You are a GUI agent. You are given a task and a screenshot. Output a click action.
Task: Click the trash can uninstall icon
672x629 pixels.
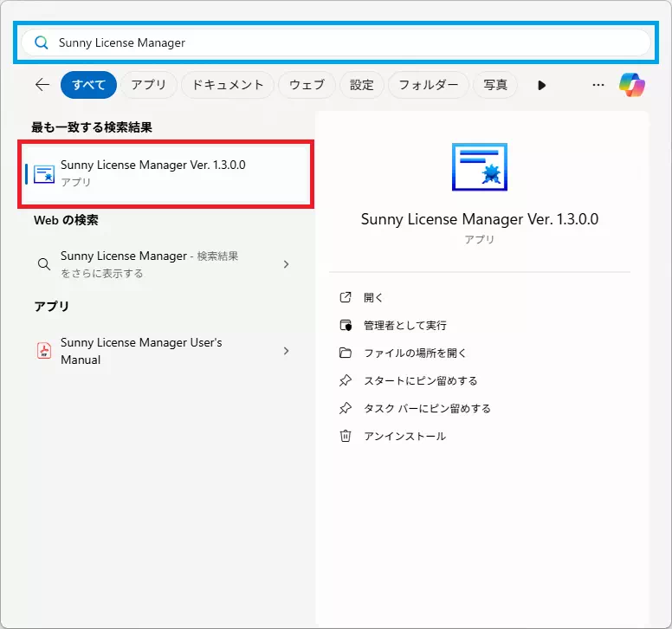(x=346, y=436)
